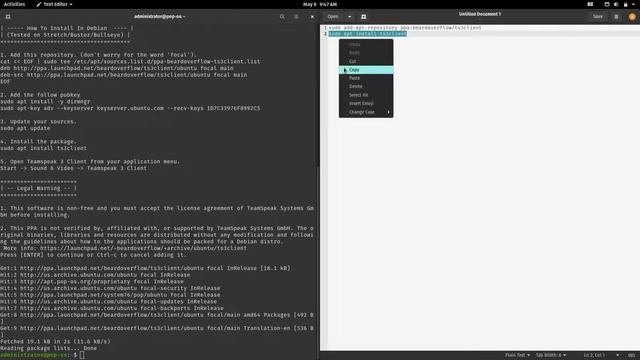Expand the recent files arrow next to Open
Screen dimensions: 640x360
coord(349,17)
